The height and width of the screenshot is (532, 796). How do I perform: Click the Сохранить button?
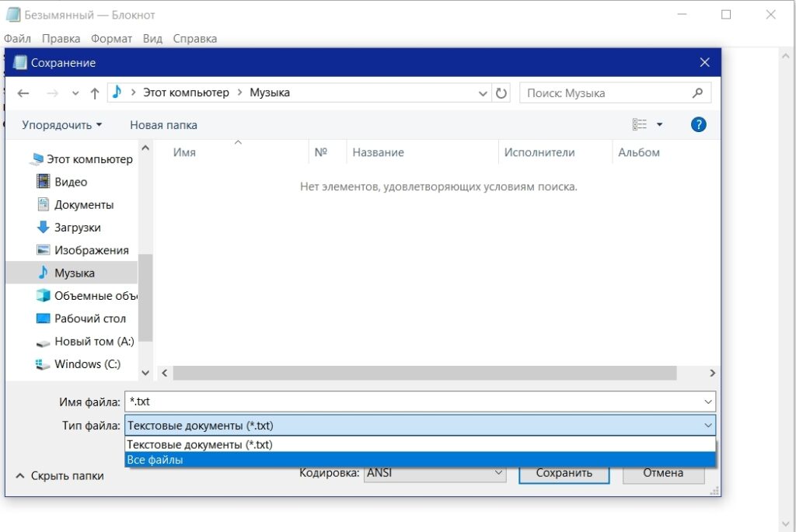(x=564, y=473)
